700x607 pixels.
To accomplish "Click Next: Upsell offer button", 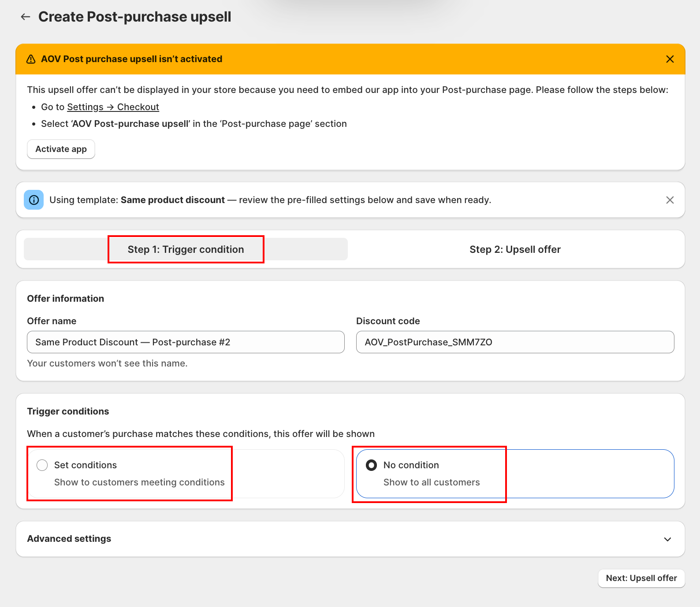I will [641, 578].
